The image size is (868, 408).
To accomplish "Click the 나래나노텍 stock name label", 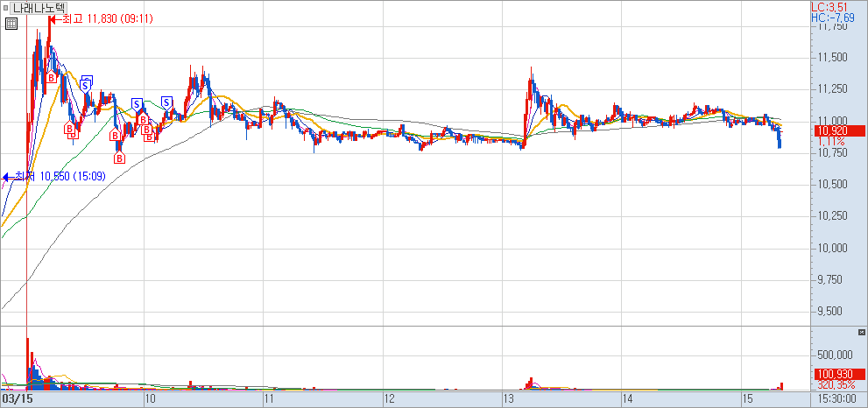I will [39, 7].
